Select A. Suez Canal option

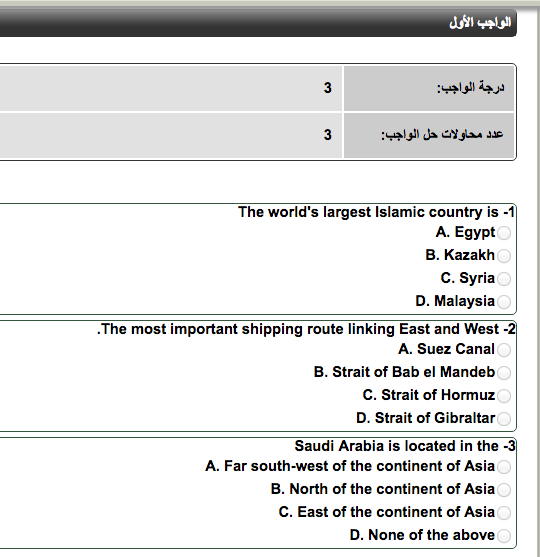[504, 350]
